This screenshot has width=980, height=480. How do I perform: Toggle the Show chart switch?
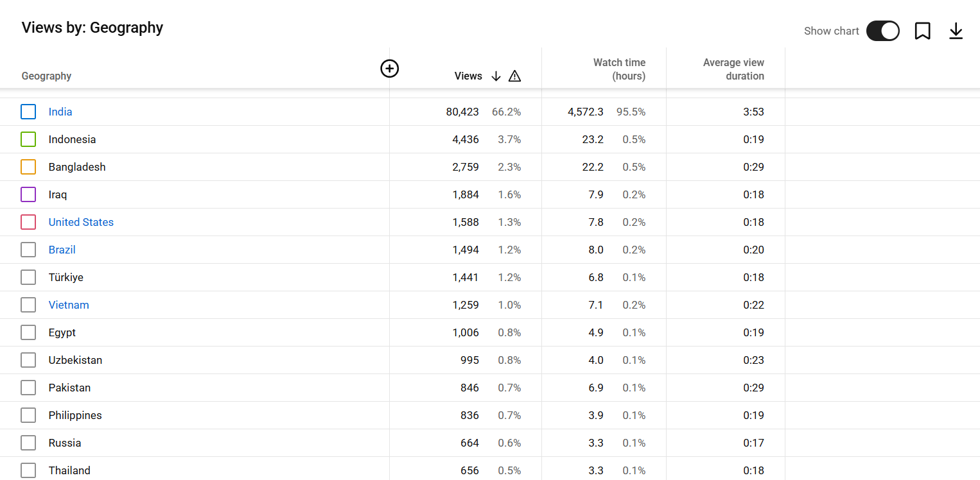[882, 31]
